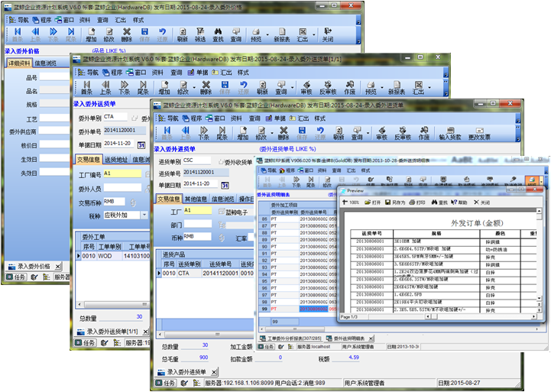This screenshot has height=392, width=551.
Task: Toggle 委外收货单 checkbox in 进货单 window
Action: (x=221, y=162)
